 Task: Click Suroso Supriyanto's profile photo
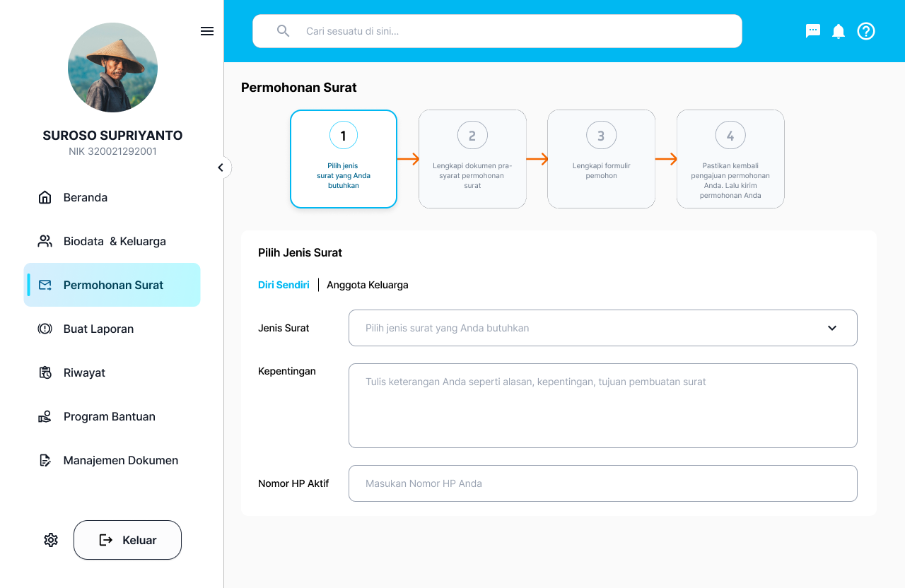(112, 67)
